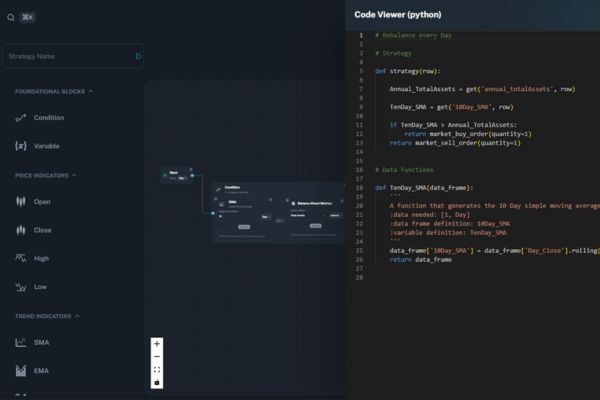Fit the canvas view to screen
600x400 pixels.
pos(157,370)
